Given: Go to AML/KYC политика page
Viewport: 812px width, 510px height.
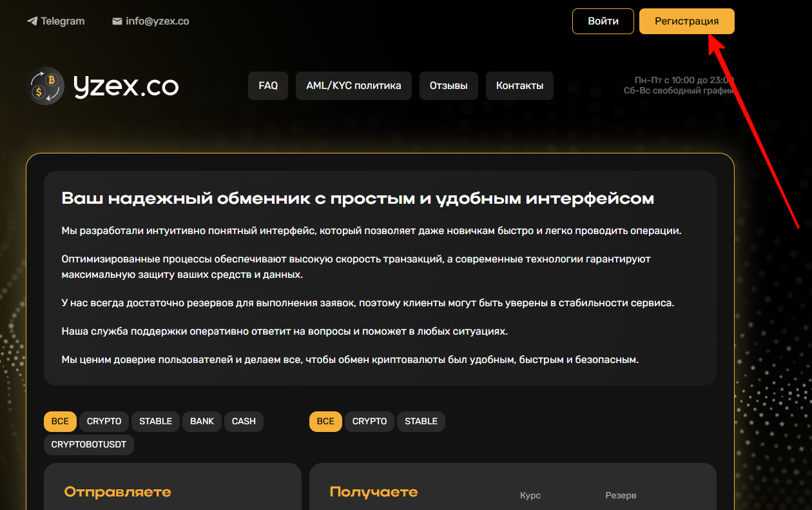Looking at the screenshot, I should 354,86.
